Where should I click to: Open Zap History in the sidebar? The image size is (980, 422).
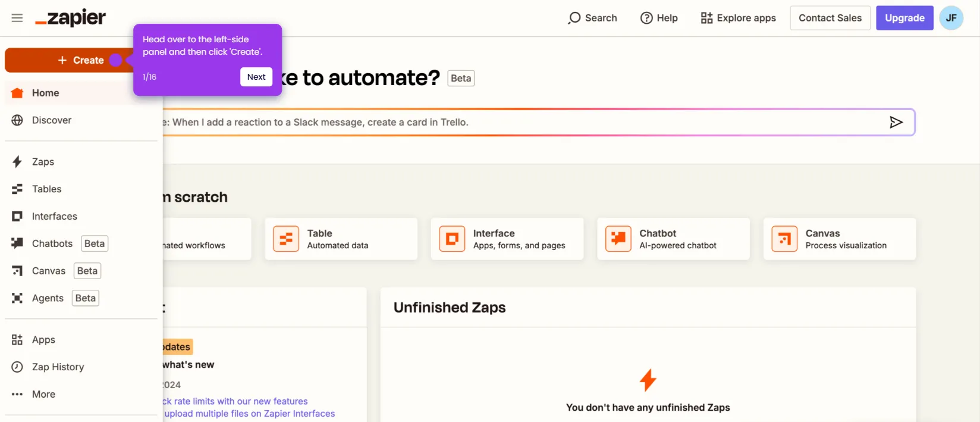click(x=81, y=367)
